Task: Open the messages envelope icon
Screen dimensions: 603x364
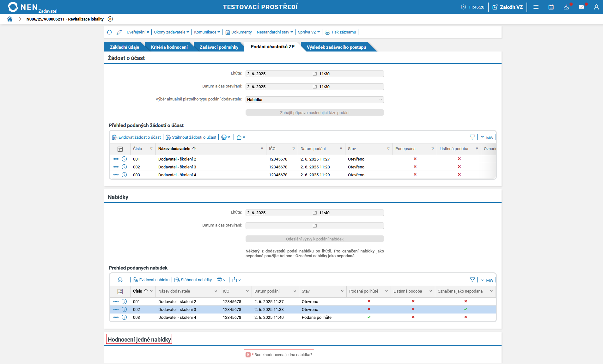Action: point(581,7)
